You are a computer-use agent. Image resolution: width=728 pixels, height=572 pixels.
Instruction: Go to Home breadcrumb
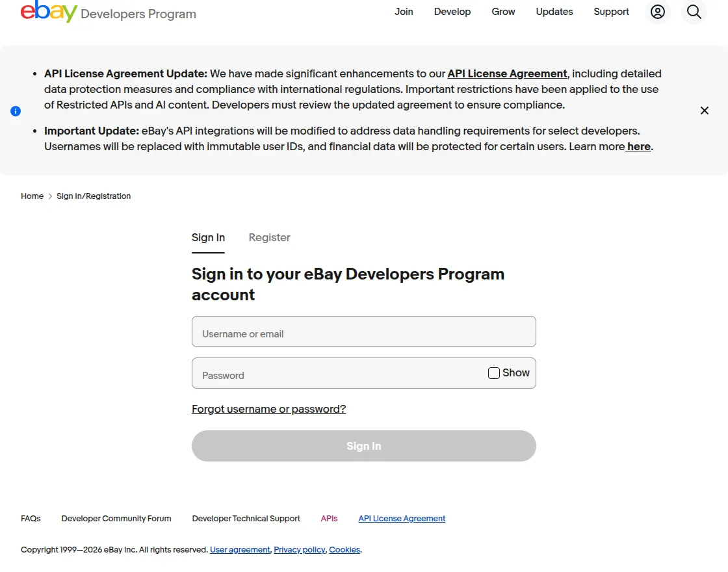click(x=32, y=196)
